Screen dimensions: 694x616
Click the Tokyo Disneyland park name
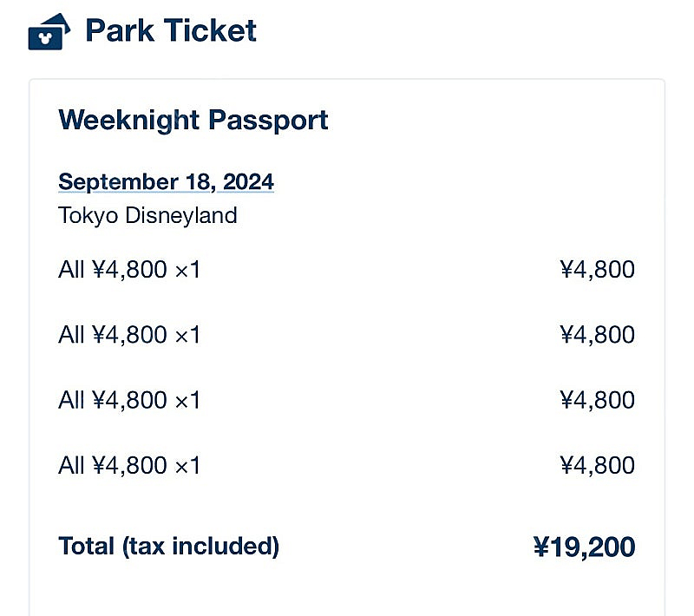tap(147, 216)
